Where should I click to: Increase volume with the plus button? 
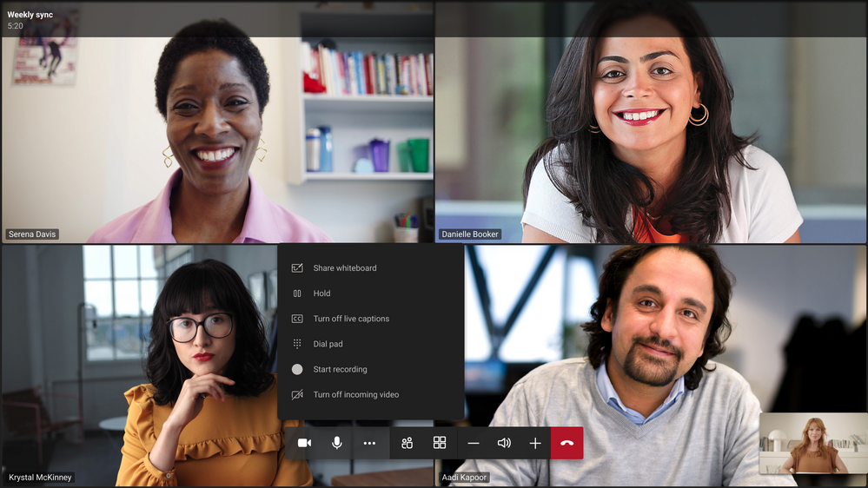pos(534,443)
